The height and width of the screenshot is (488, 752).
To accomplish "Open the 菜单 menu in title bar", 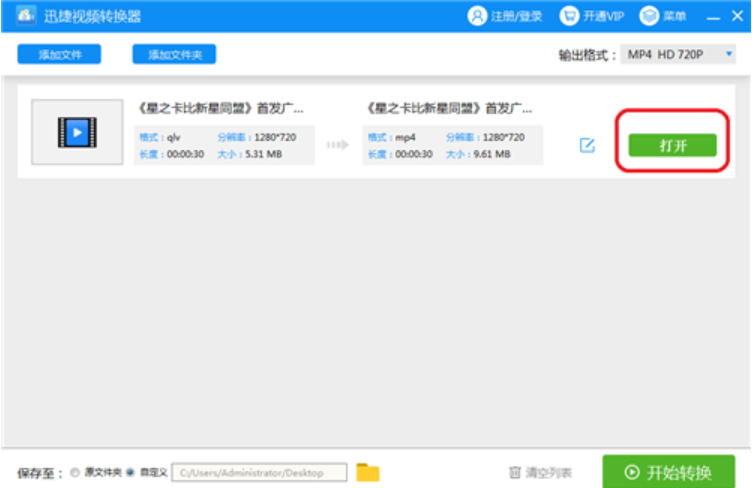I will point(650,16).
